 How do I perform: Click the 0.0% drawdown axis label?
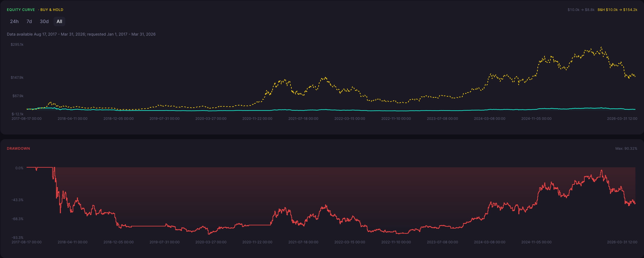tap(19, 168)
